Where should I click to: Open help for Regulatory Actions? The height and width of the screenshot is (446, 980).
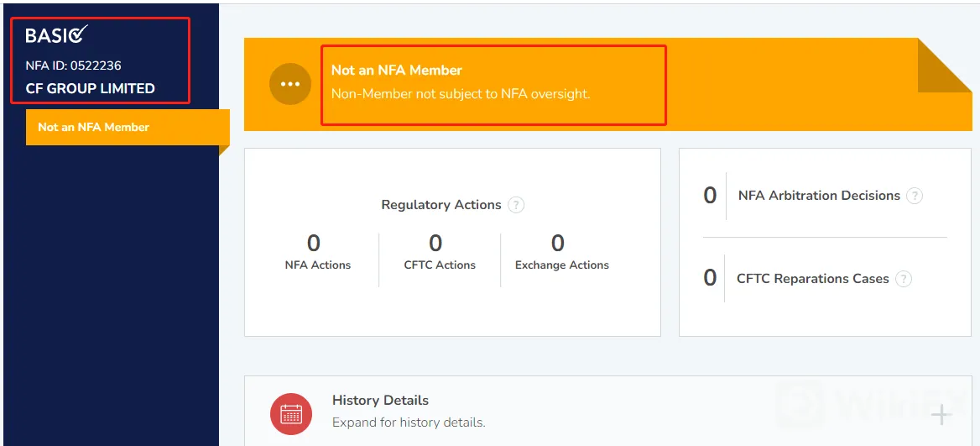click(516, 205)
